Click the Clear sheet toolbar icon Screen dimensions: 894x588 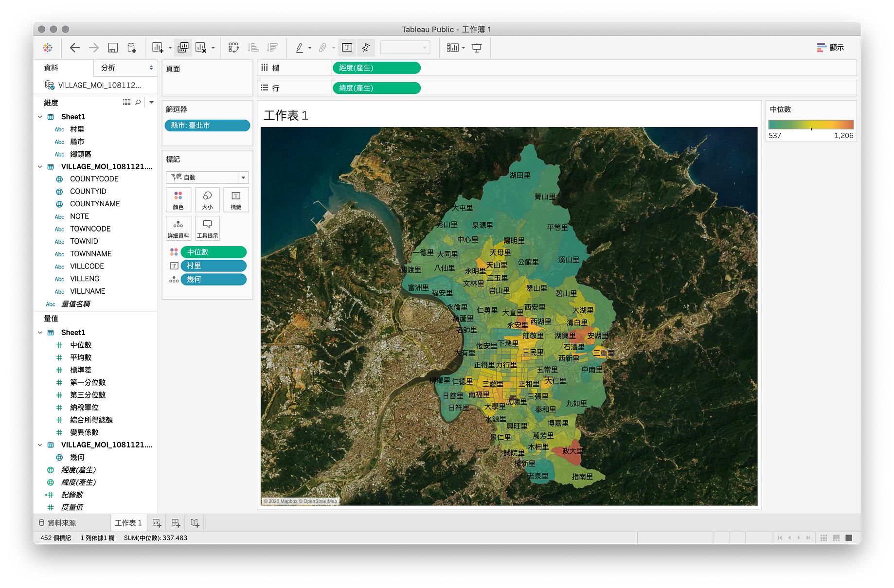201,48
